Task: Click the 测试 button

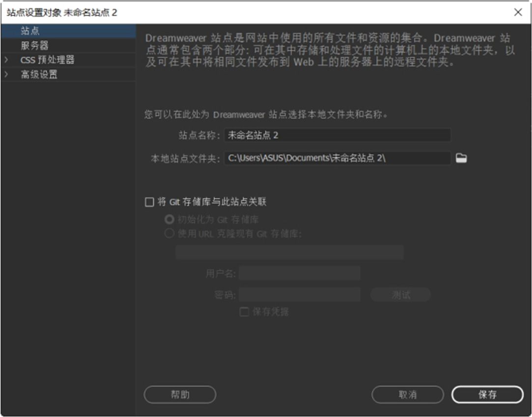Action: pos(401,295)
